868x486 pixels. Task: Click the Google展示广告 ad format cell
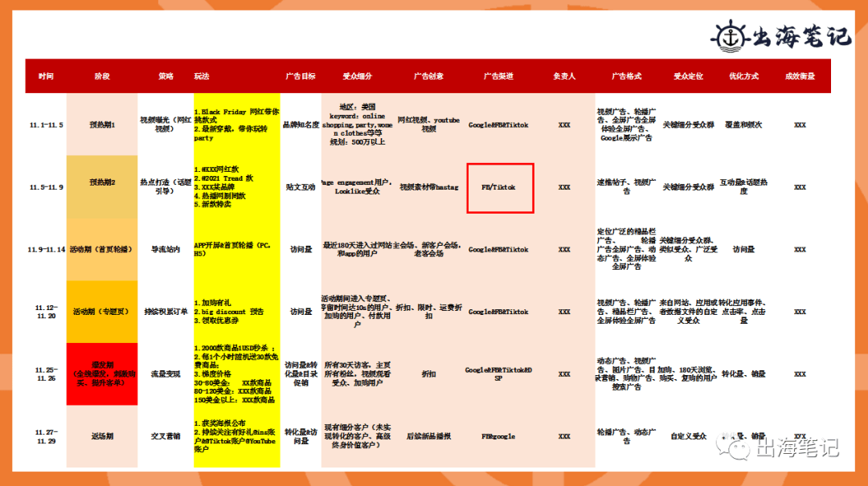click(626, 125)
